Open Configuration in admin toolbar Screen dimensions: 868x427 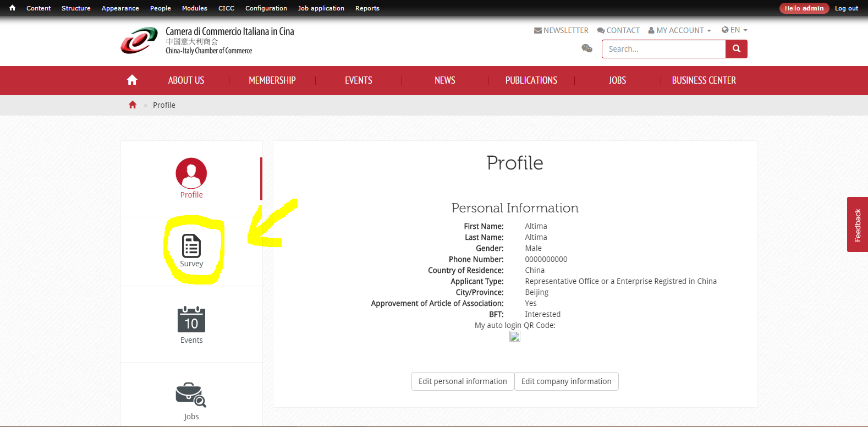(266, 8)
